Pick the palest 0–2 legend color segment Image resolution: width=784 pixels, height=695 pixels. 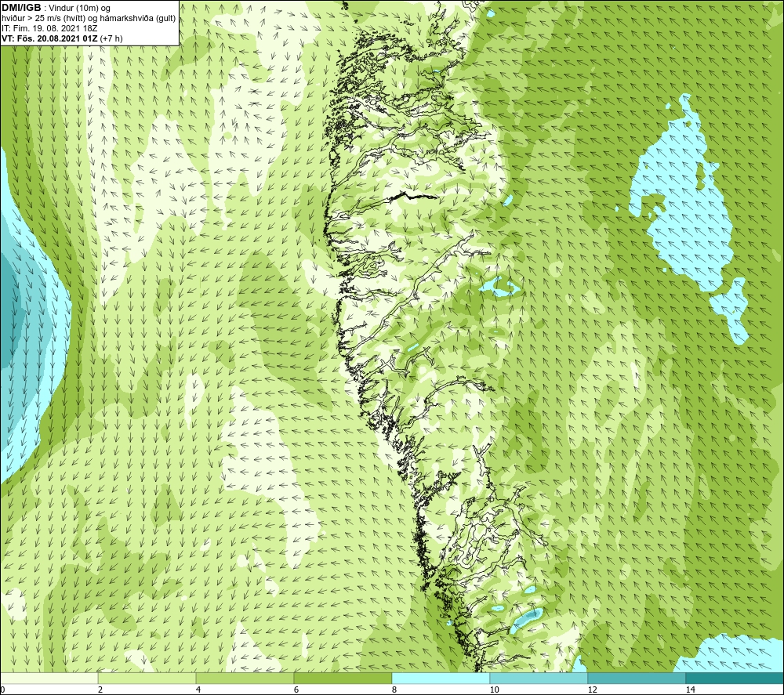click(x=49, y=678)
